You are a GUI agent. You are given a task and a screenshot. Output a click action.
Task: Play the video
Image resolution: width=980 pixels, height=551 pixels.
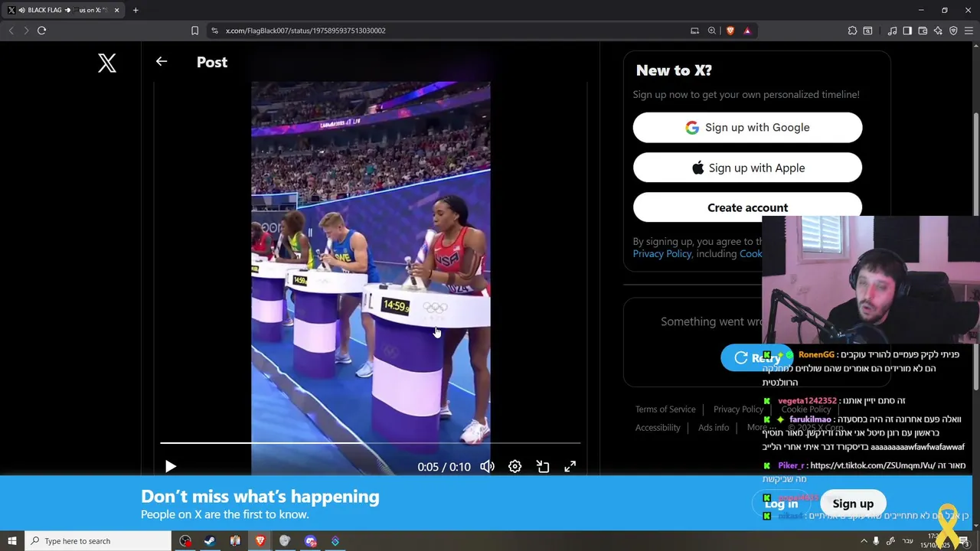point(170,466)
